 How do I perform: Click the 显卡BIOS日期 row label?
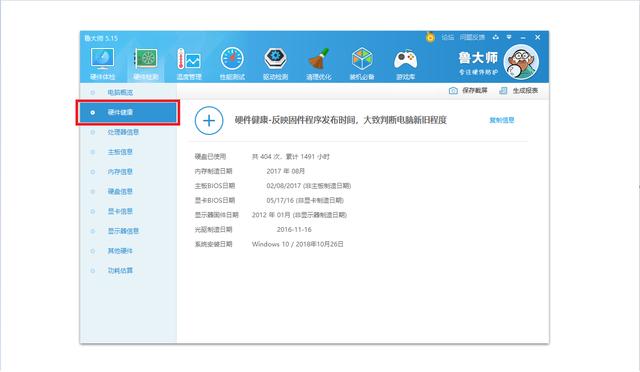(215, 200)
